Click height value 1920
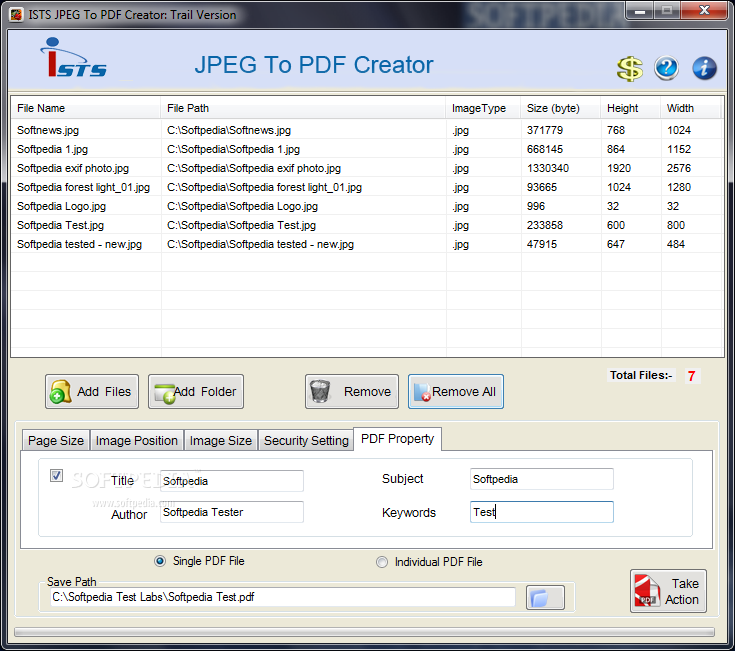The width and height of the screenshot is (735, 651). [619, 168]
